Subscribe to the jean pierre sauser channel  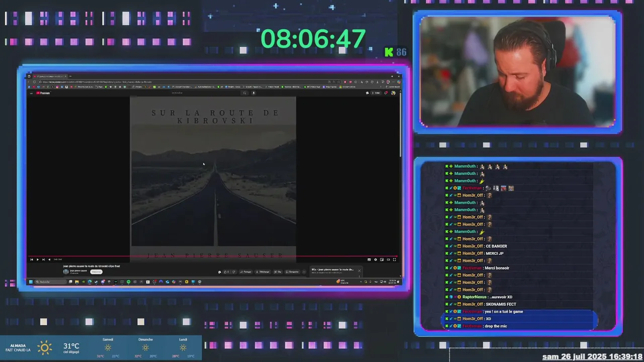(x=97, y=272)
